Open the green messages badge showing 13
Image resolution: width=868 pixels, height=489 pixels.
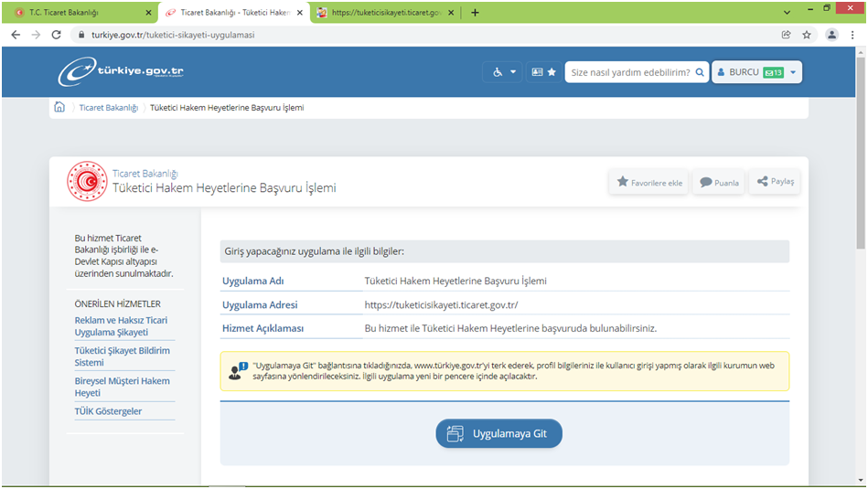pos(773,72)
